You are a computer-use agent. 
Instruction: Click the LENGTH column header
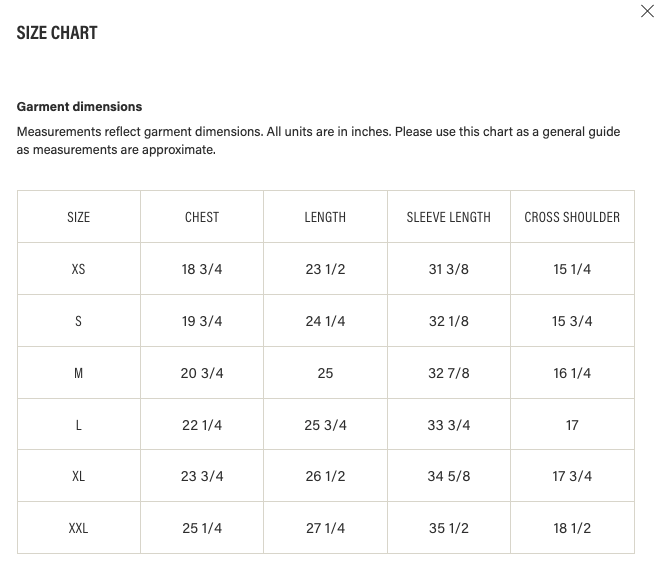pyautogui.click(x=325, y=217)
